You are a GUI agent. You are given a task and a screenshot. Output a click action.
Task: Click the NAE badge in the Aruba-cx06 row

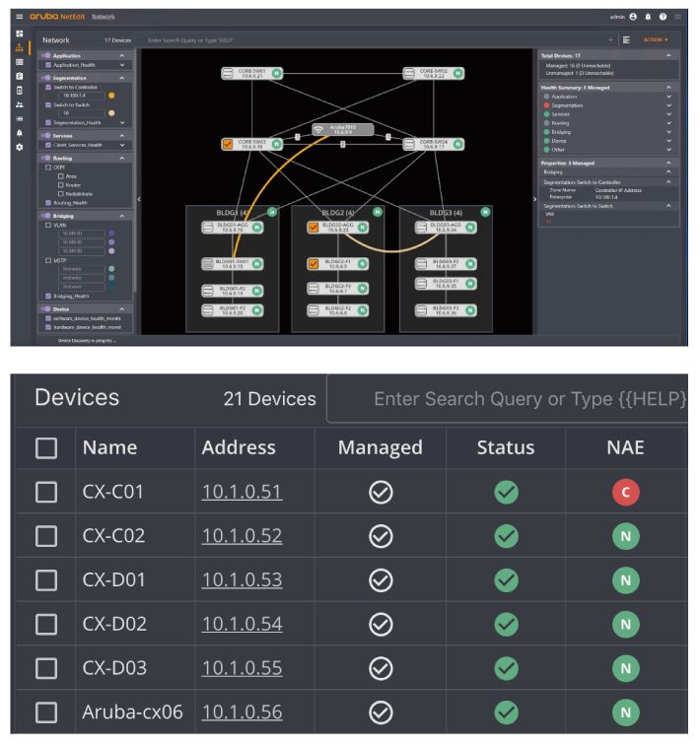[x=625, y=712]
